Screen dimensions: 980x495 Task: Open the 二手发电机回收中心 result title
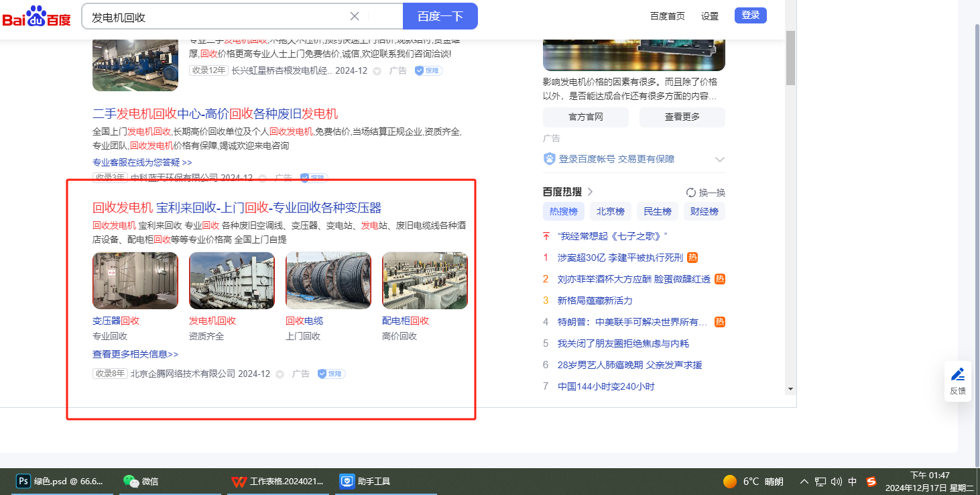(215, 113)
